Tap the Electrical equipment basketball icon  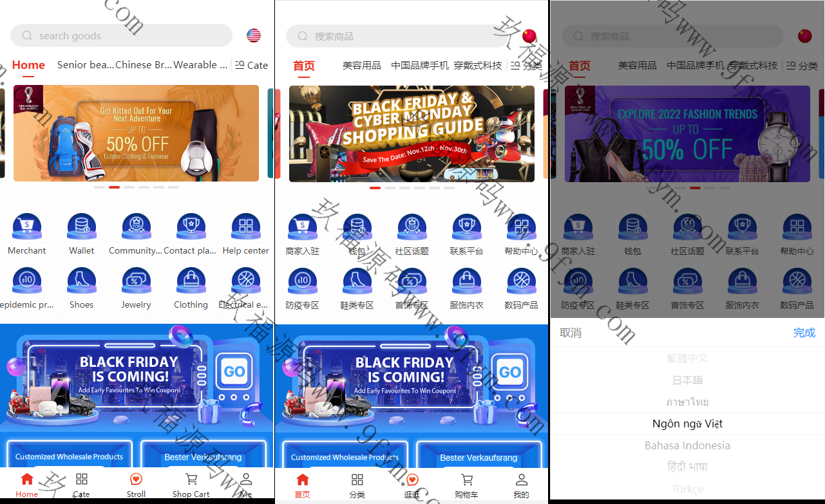click(x=245, y=281)
